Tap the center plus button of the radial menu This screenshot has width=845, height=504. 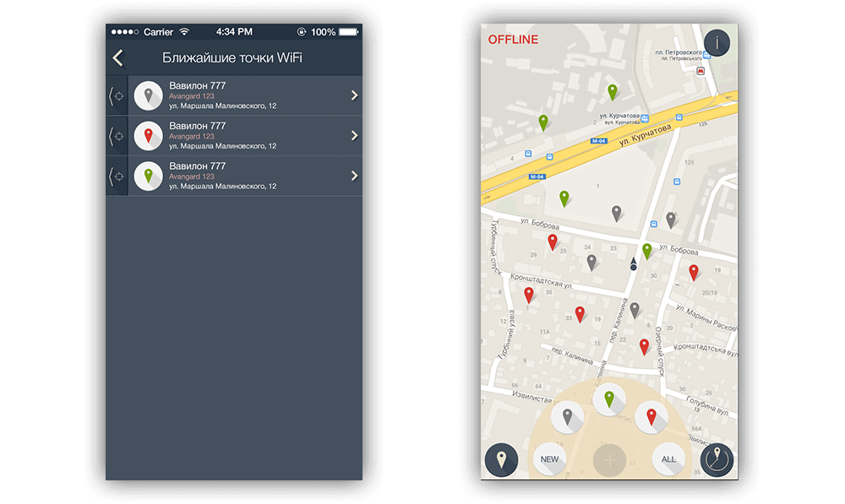click(x=609, y=460)
